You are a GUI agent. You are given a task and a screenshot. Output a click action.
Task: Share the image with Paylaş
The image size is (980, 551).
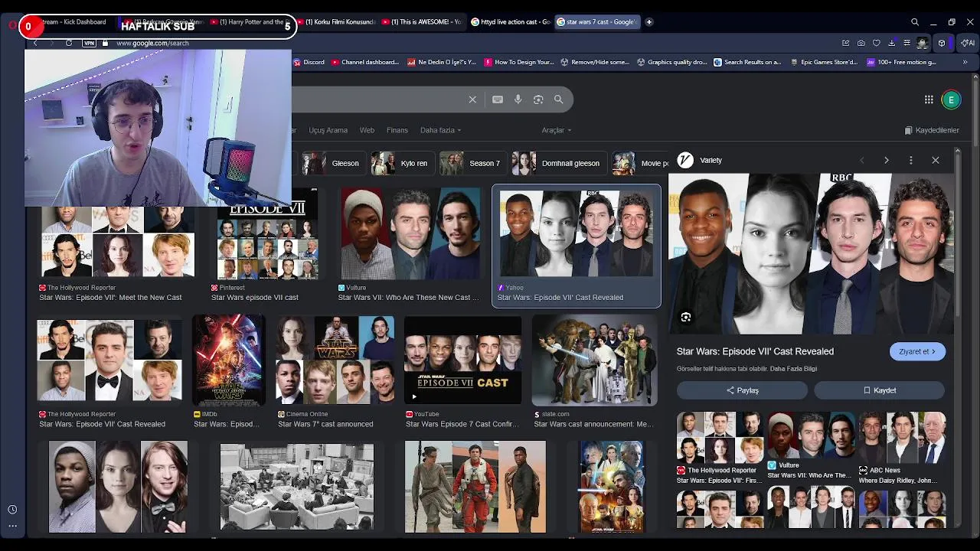pos(742,390)
